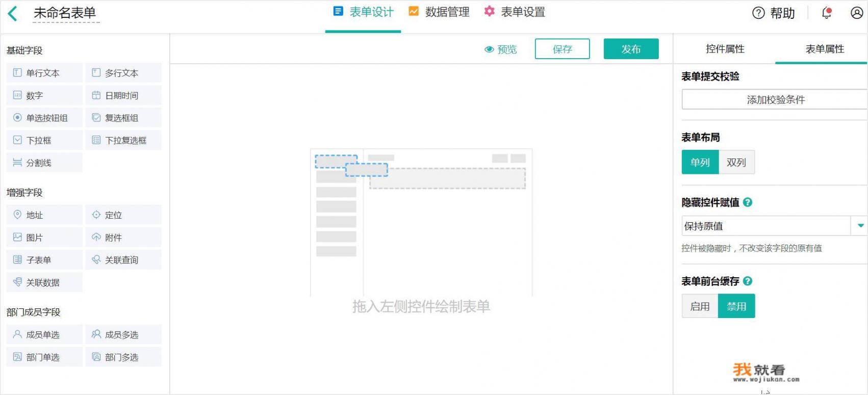Select the 日期时间 field
Image resolution: width=868 pixels, height=395 pixels.
pyautogui.click(x=123, y=95)
